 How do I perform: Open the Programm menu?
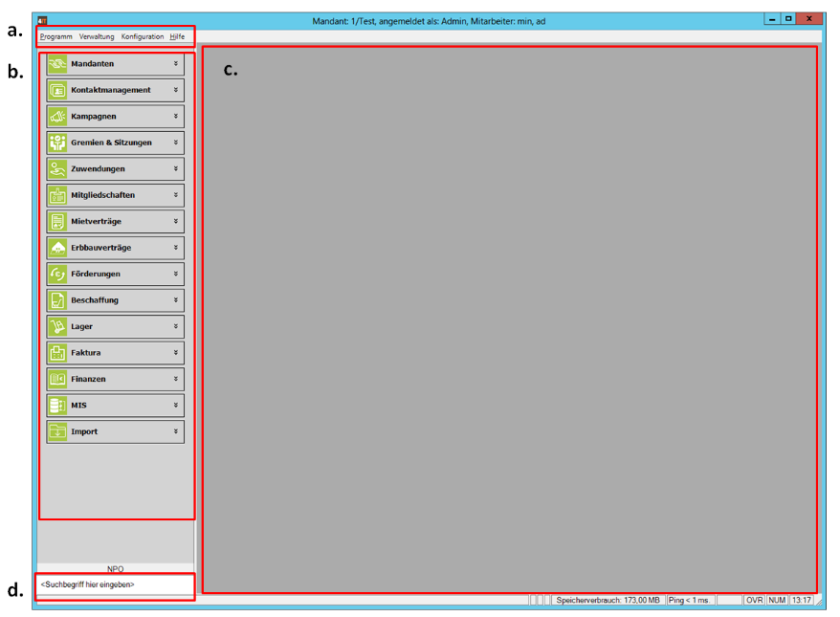coord(55,36)
